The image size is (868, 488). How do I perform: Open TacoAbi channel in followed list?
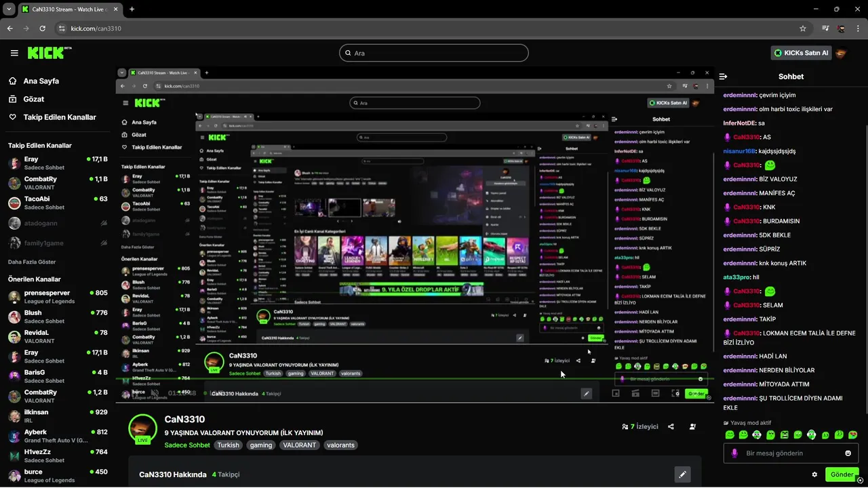[58, 203]
